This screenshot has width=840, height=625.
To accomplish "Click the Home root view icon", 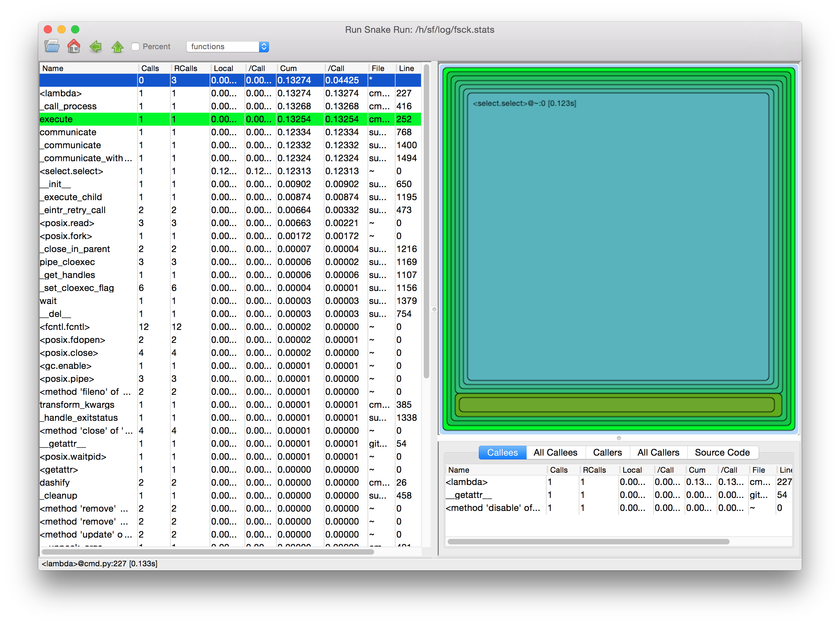I will point(73,46).
